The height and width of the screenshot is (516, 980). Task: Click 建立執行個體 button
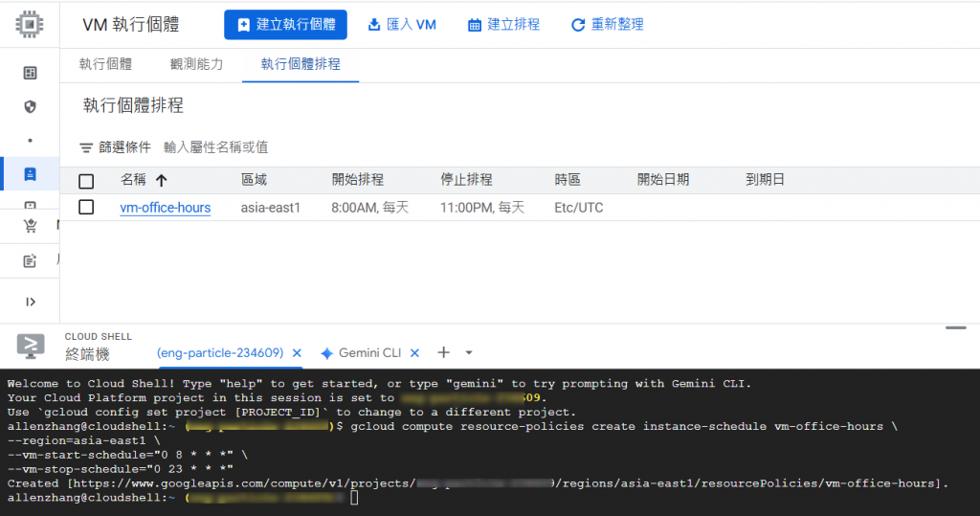(285, 24)
